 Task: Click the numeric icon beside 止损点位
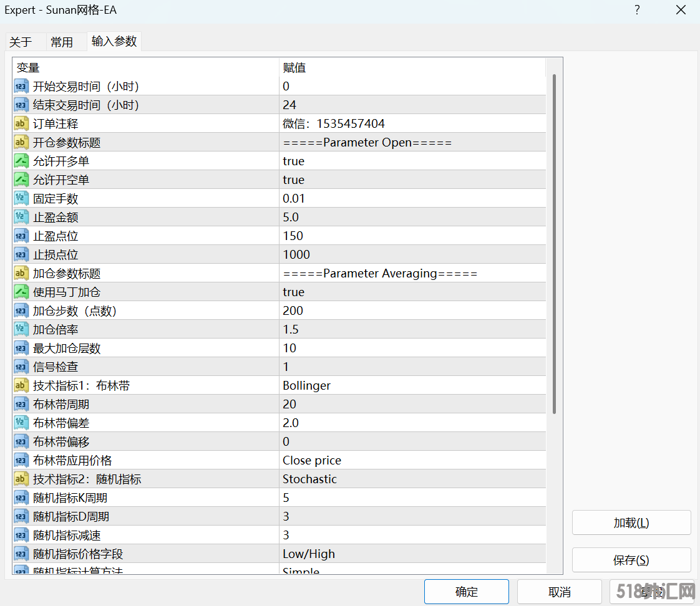click(x=21, y=254)
